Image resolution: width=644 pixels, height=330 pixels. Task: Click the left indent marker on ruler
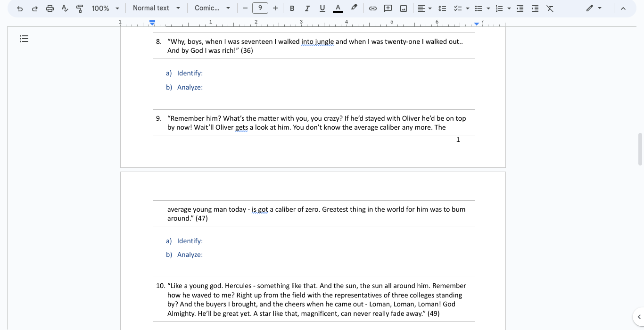[x=152, y=23]
